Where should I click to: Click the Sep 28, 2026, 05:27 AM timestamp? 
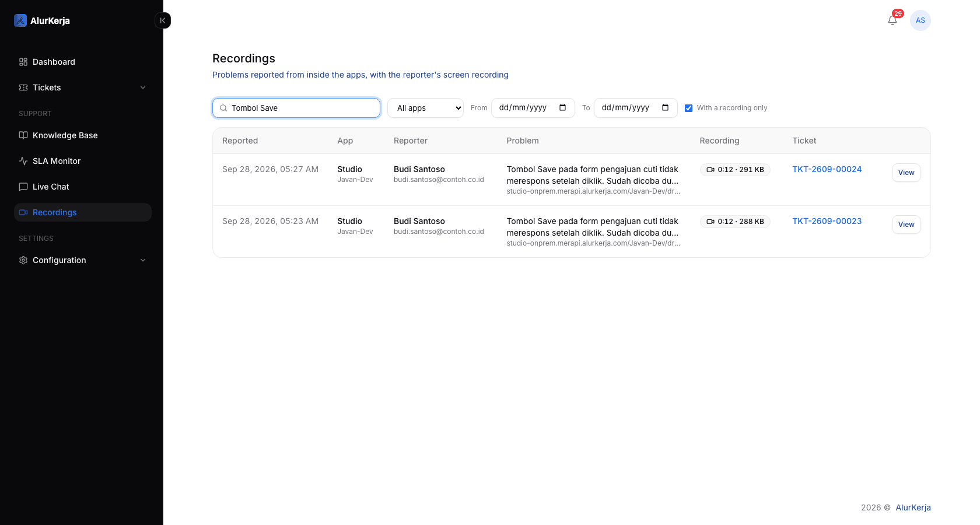click(x=271, y=169)
